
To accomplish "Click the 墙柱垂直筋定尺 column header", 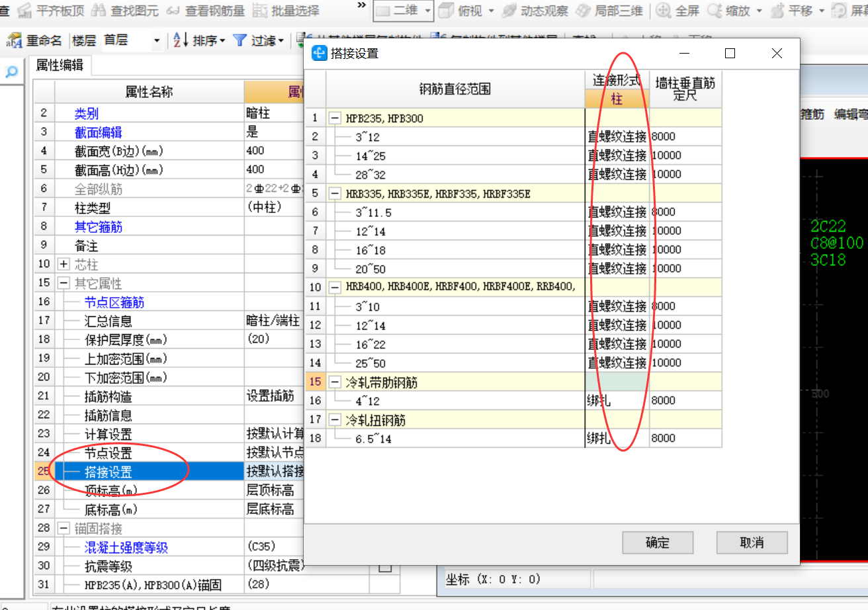I will [685, 89].
